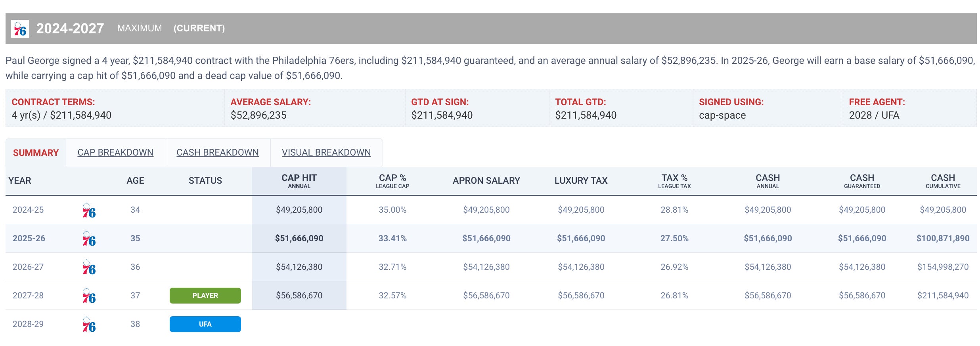This screenshot has width=980, height=346.
Task: Click the Cap % League Cap header
Action: tap(392, 181)
